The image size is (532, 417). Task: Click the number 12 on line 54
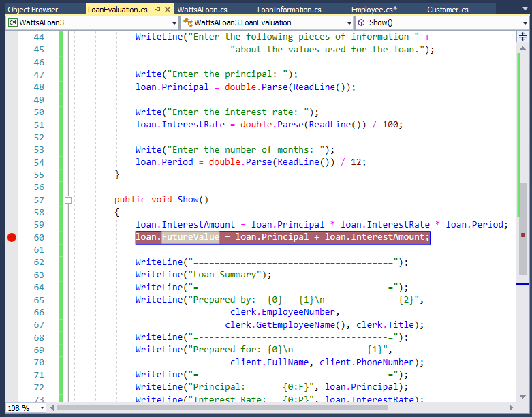tap(356, 162)
